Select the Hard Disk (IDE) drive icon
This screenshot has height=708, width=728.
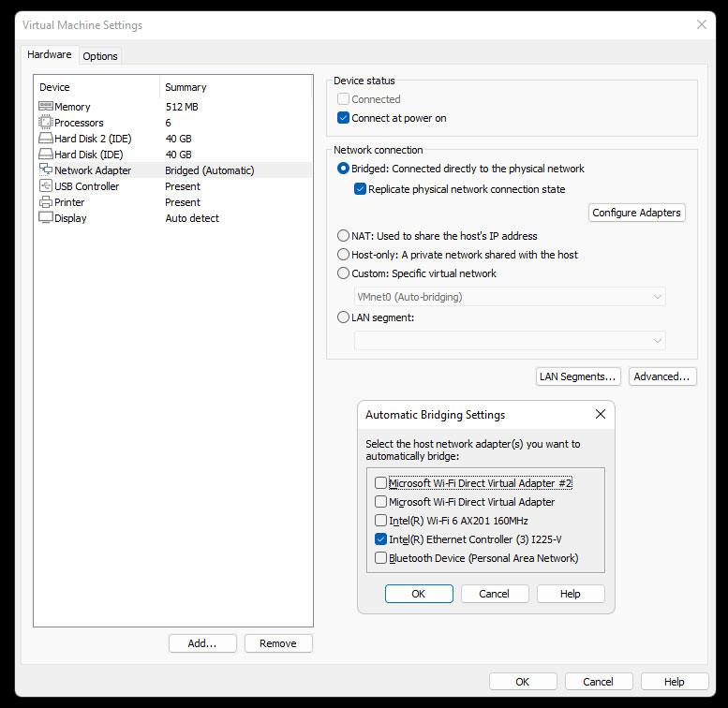(x=46, y=155)
